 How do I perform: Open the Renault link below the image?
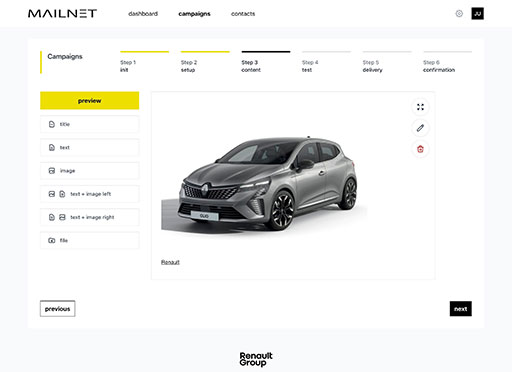(x=170, y=262)
